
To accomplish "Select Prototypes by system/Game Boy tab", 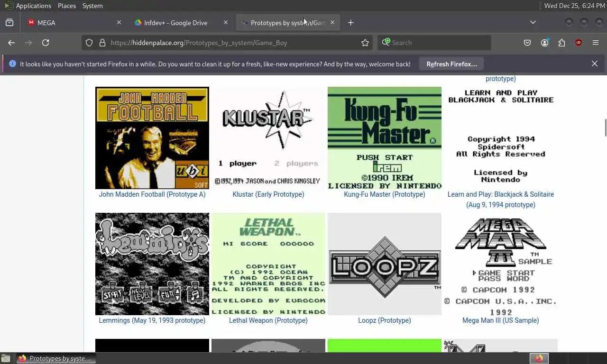I will point(287,22).
